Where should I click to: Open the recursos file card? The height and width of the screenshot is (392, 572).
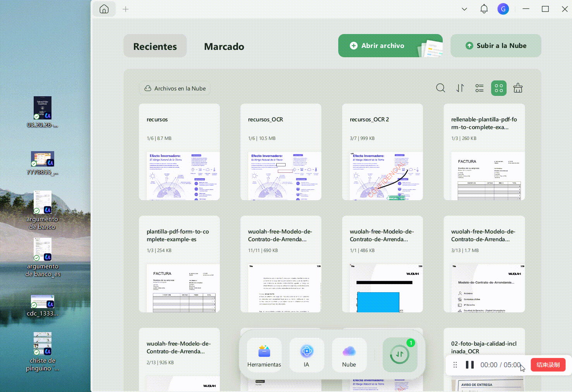tap(180, 152)
